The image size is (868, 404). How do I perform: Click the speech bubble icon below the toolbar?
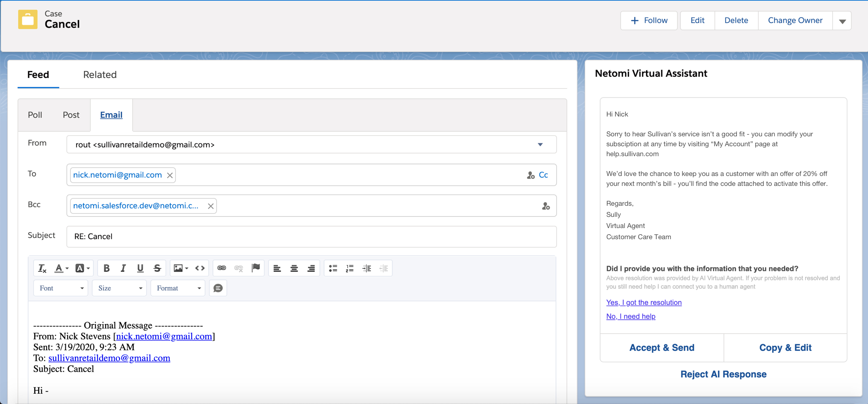218,288
